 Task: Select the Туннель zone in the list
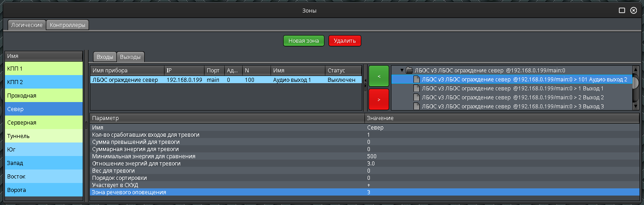coord(44,136)
